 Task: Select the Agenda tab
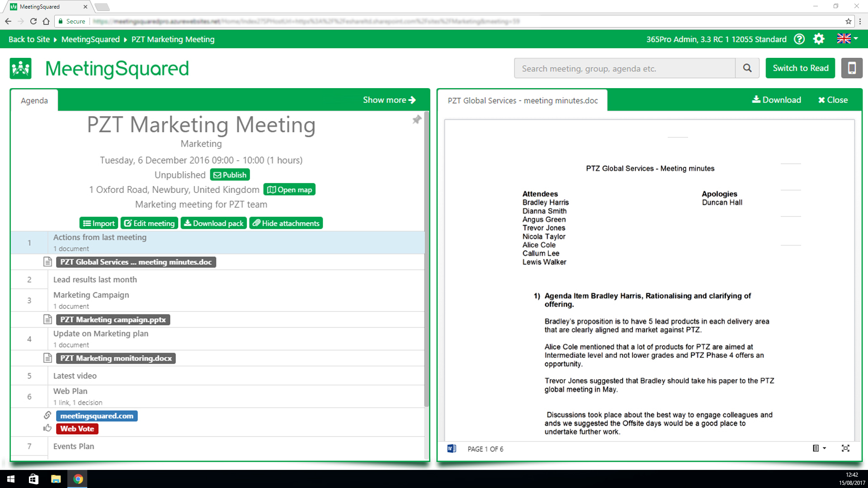click(34, 100)
